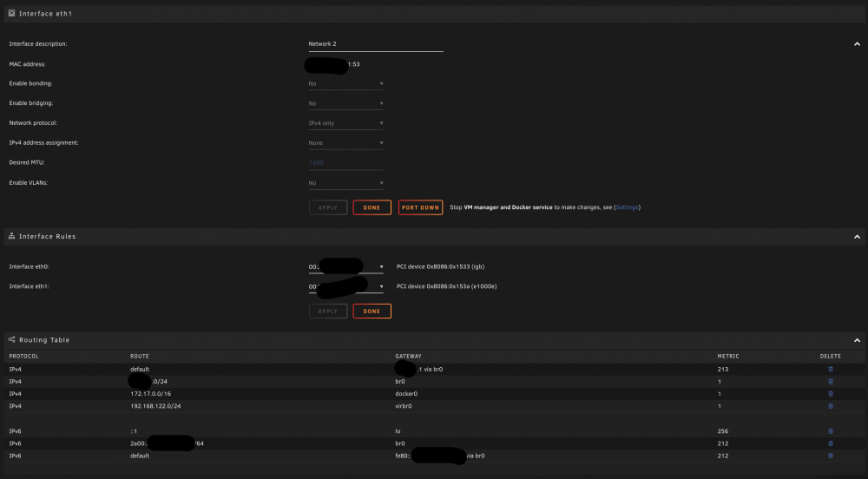
Task: Open the Enable bridging dropdown
Action: [x=346, y=103]
